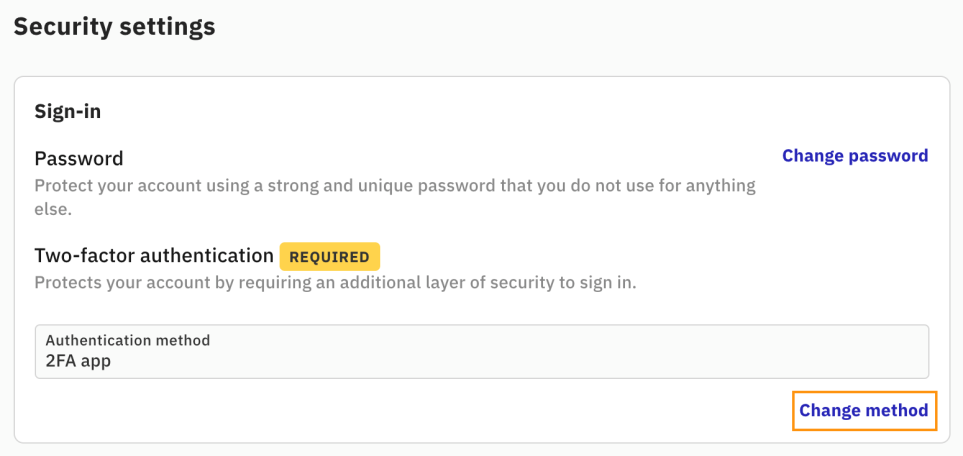The image size is (963, 456).
Task: Click the yellow REQUIRED badge
Action: pyautogui.click(x=329, y=257)
